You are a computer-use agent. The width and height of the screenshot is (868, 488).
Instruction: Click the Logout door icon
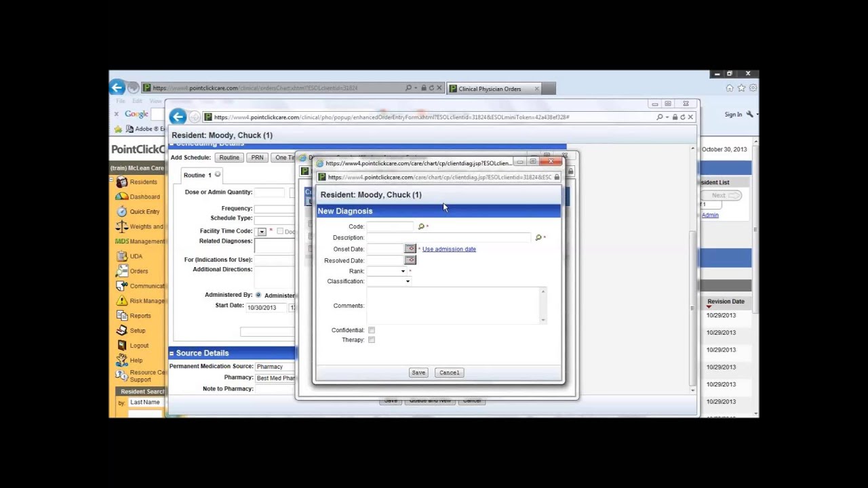pos(121,346)
